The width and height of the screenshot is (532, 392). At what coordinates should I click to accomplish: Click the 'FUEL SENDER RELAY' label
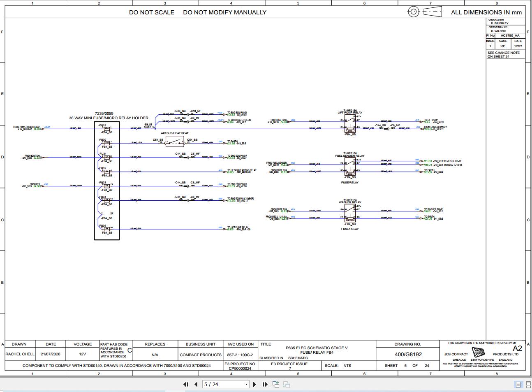[350, 156]
